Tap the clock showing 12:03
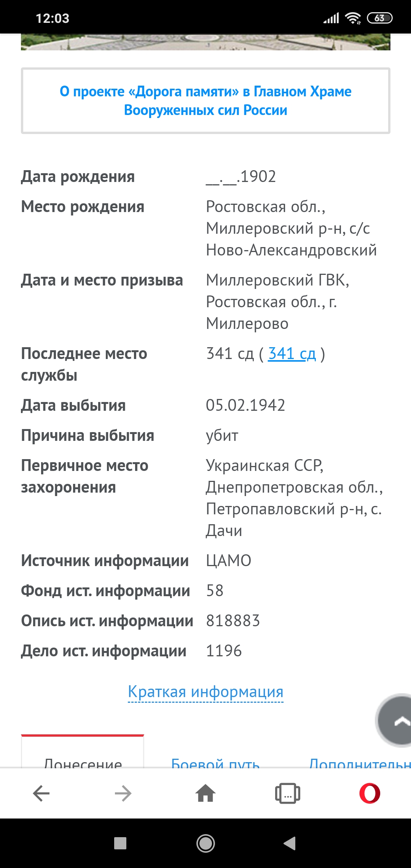Image resolution: width=411 pixels, height=868 pixels. tap(53, 18)
